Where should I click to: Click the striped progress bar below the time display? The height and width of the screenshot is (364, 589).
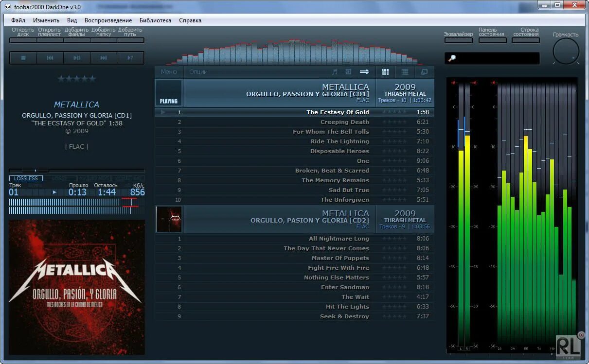coord(77,206)
